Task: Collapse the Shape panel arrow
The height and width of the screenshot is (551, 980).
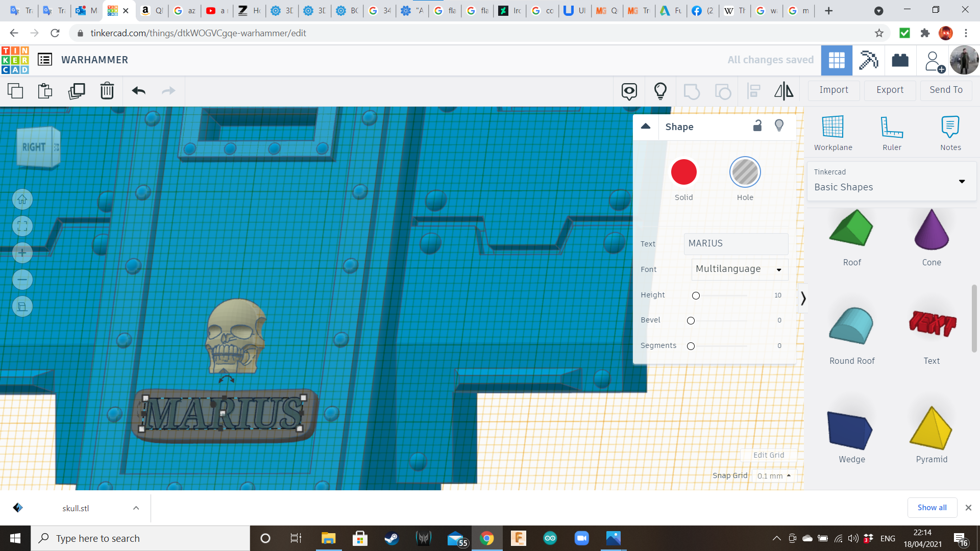Action: [x=646, y=127]
